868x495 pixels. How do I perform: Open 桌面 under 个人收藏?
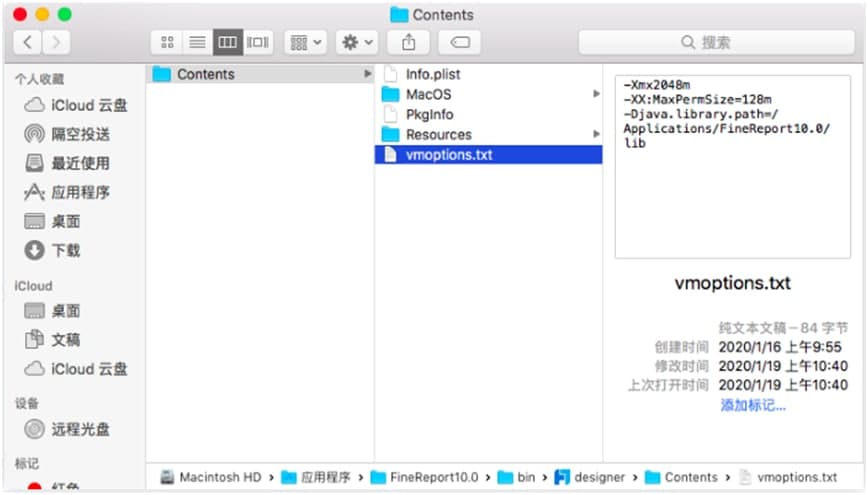click(52, 221)
